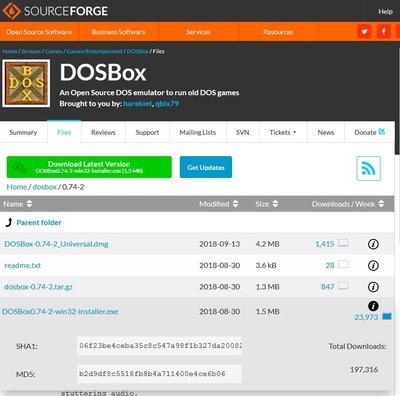Click stats chart icon for readme.txt
The image size is (400, 396).
coord(343,264)
